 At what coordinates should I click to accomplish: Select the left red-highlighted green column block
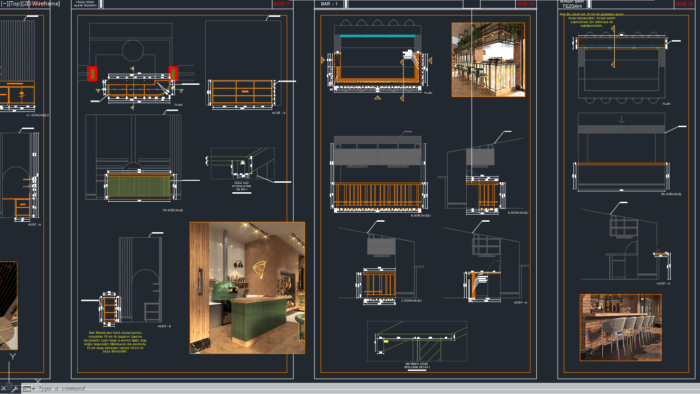coord(92,74)
